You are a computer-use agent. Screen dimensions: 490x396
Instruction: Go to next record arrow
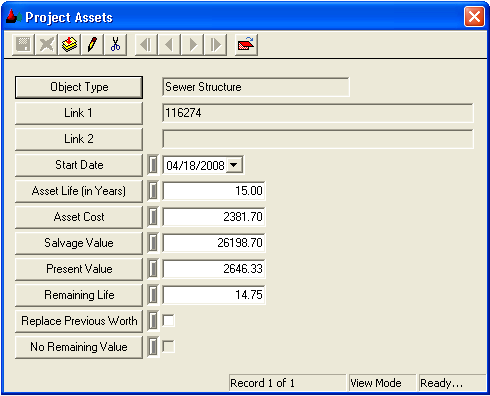tap(192, 44)
